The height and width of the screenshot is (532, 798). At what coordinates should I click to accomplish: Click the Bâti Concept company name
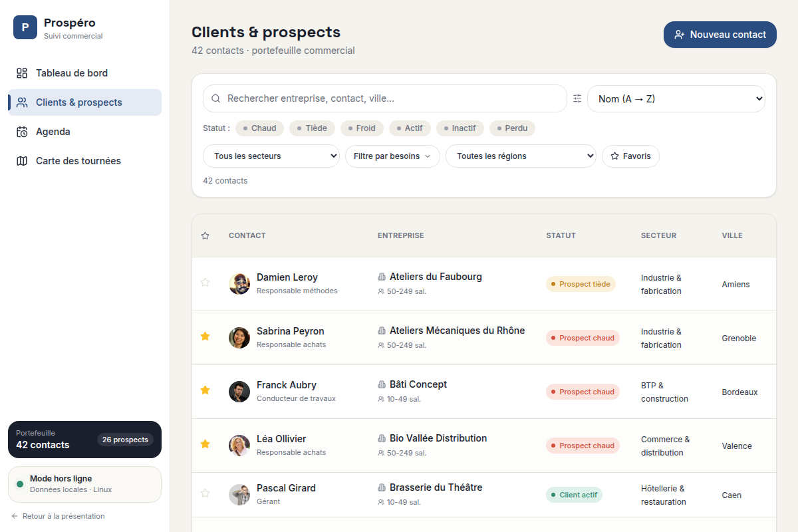click(x=418, y=384)
